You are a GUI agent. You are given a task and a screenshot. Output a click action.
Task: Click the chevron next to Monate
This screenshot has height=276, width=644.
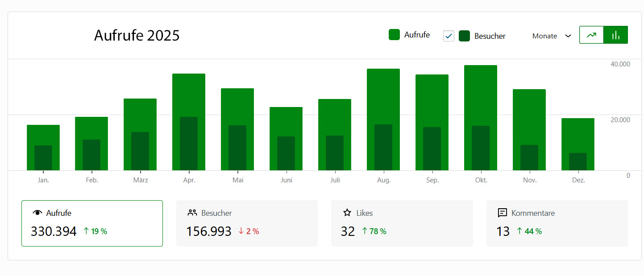pyautogui.click(x=568, y=36)
